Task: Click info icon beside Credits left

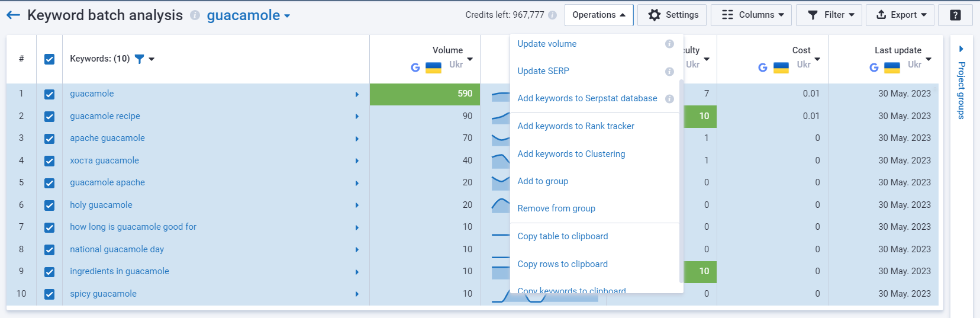Action: (552, 15)
